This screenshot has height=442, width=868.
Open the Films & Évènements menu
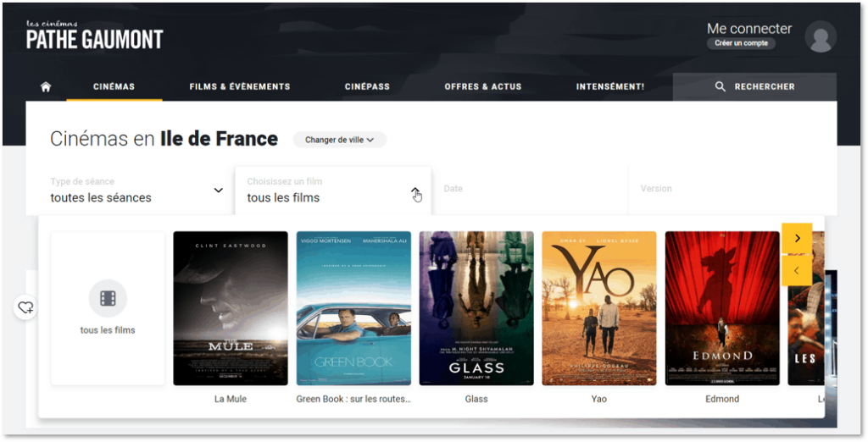pos(240,86)
